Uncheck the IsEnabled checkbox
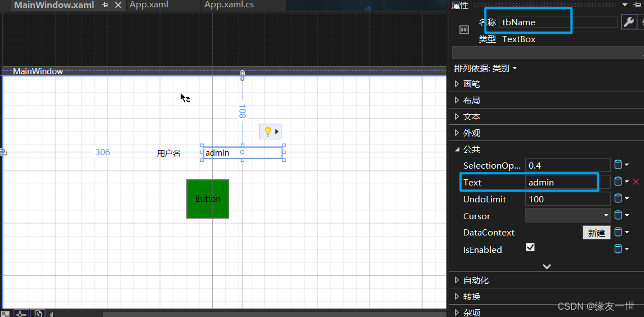This screenshot has height=317, width=644. click(530, 247)
